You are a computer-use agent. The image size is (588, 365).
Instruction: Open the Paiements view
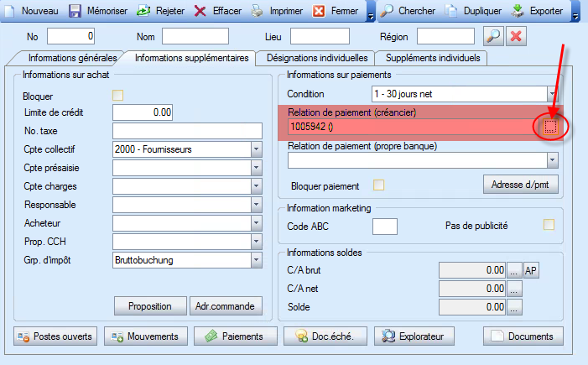tap(236, 336)
